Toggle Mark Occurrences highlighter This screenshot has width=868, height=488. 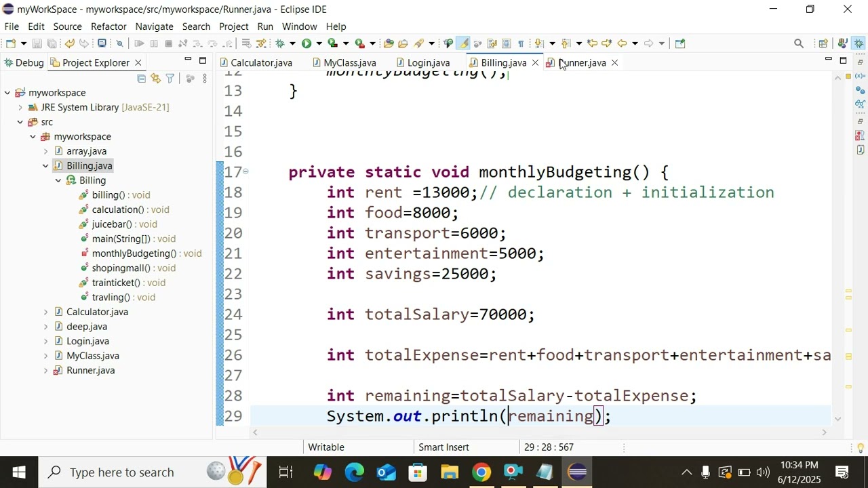click(463, 43)
